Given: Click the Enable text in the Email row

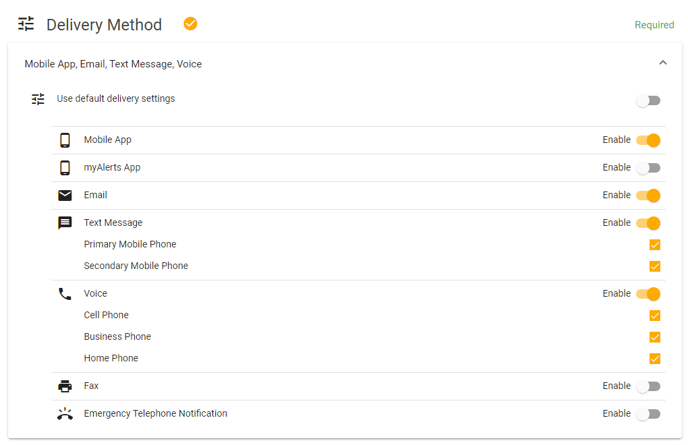Looking at the screenshot, I should (x=616, y=195).
